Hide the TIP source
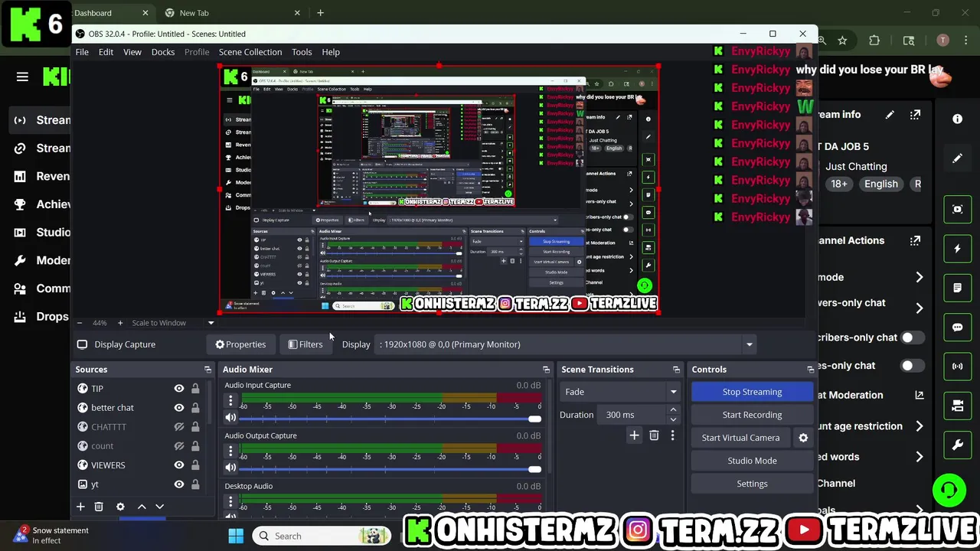Viewport: 980px width, 551px height. 179,389
